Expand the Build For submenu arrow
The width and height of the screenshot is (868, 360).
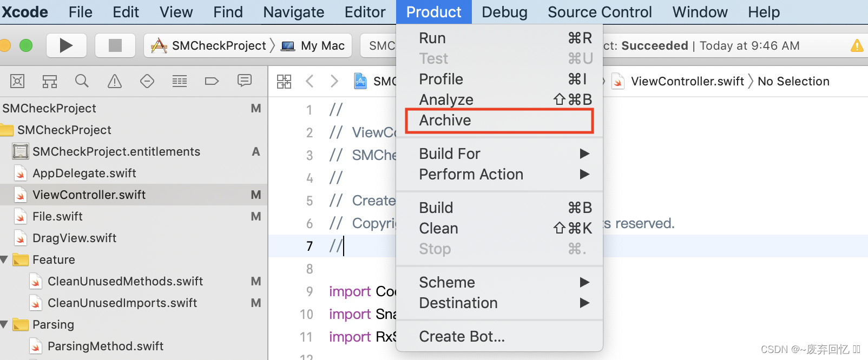584,154
